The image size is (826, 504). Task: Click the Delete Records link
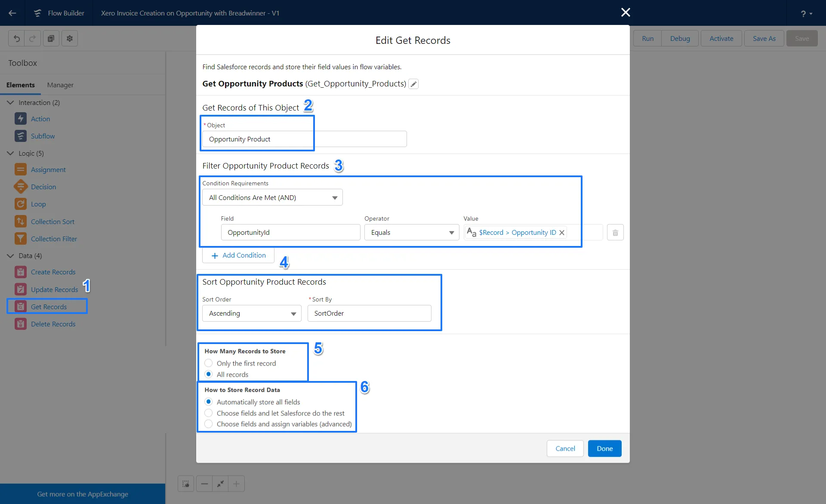coord(53,324)
